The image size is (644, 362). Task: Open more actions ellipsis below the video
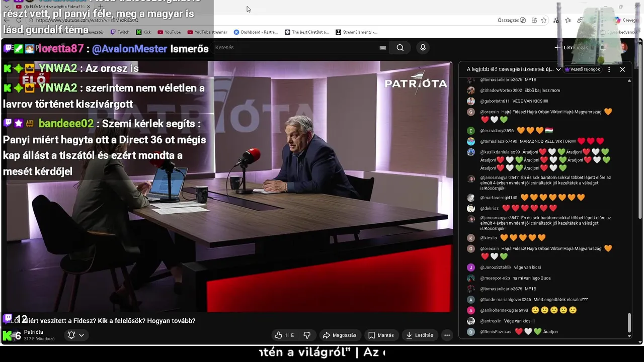click(x=447, y=335)
